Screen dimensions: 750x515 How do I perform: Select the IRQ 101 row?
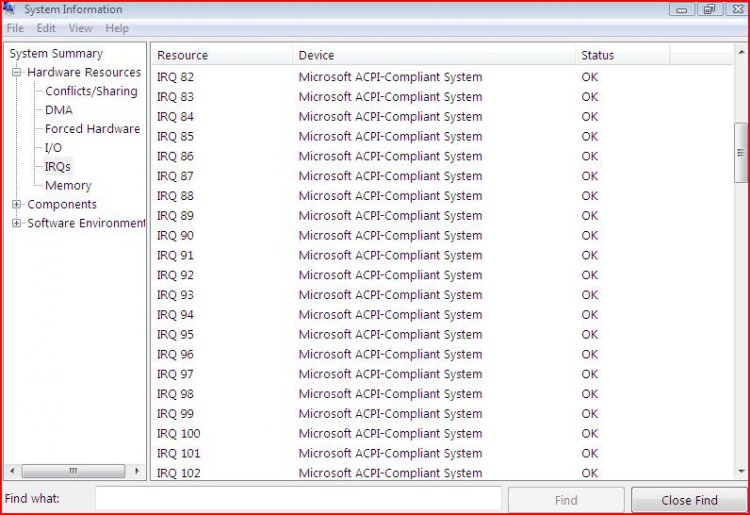441,453
